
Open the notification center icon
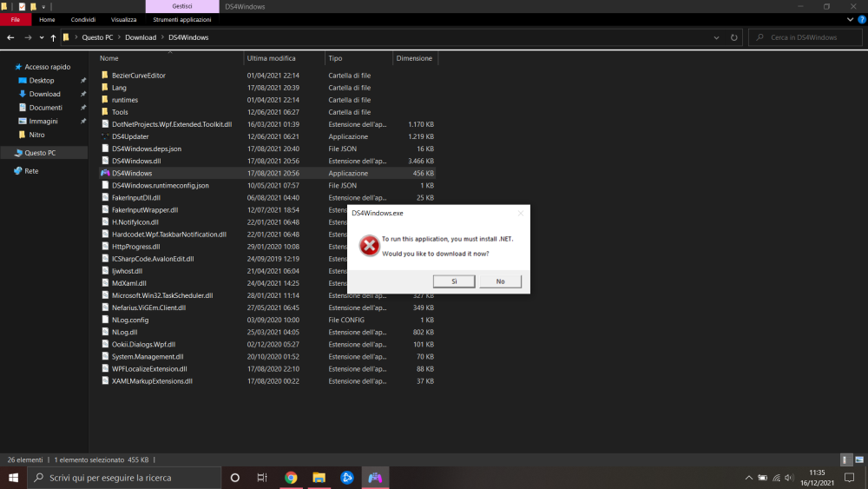click(x=850, y=478)
